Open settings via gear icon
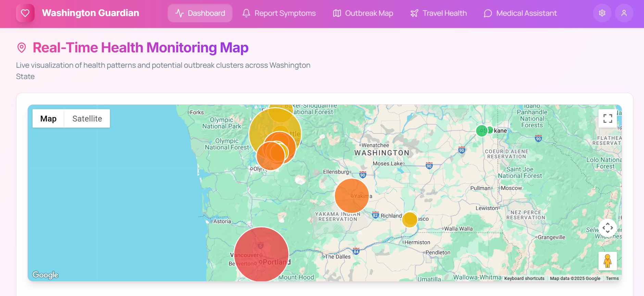 [602, 13]
